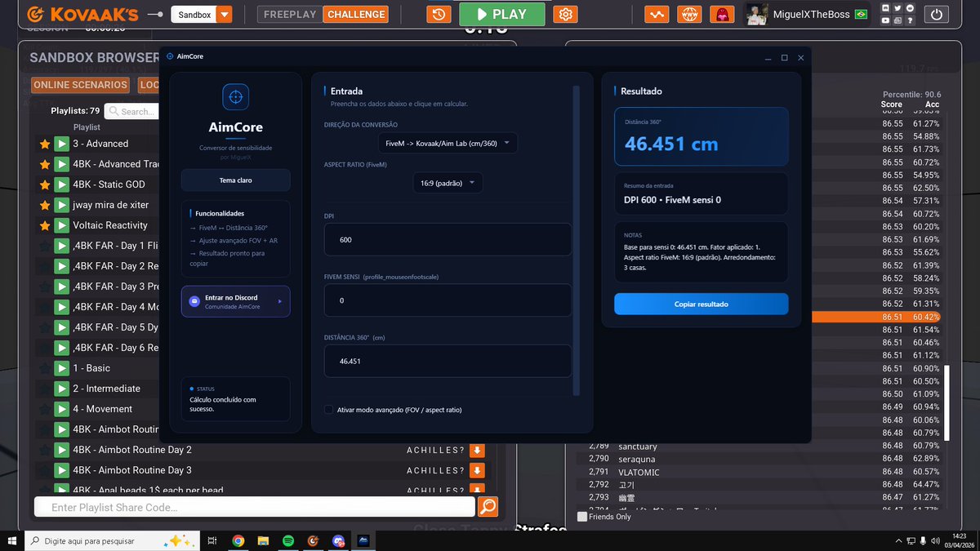
Task: Play the '1 - Basic' playlist
Action: tap(61, 368)
